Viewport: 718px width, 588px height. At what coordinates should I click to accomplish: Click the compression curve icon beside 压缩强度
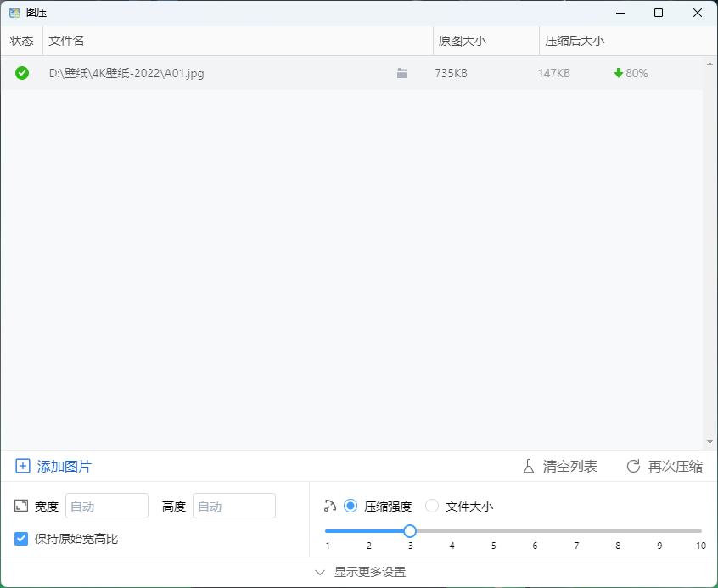pos(330,506)
